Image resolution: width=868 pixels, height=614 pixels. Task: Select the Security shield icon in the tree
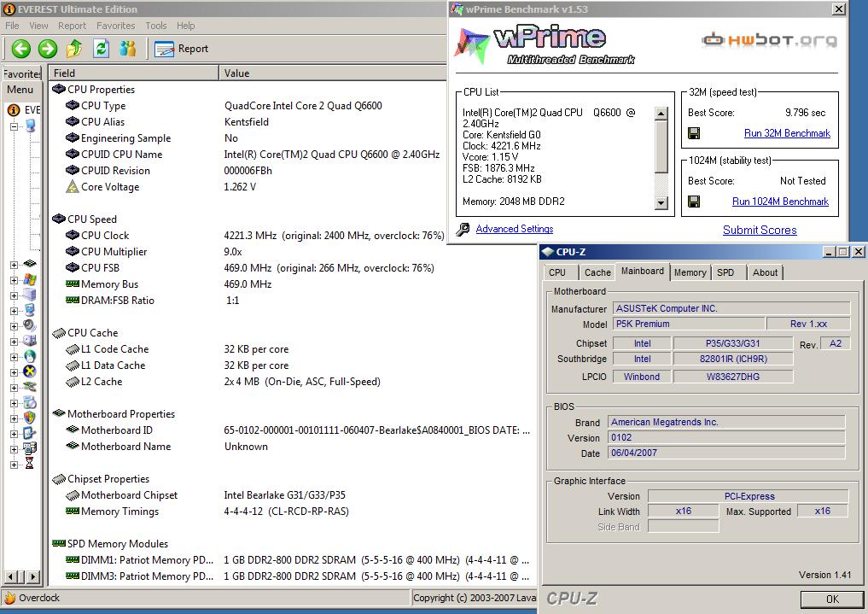coord(30,418)
